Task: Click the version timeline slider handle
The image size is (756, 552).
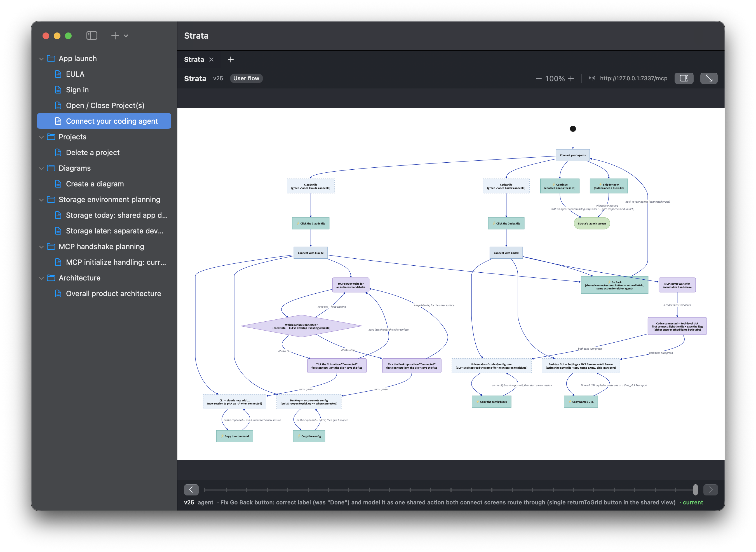Action: pos(695,490)
